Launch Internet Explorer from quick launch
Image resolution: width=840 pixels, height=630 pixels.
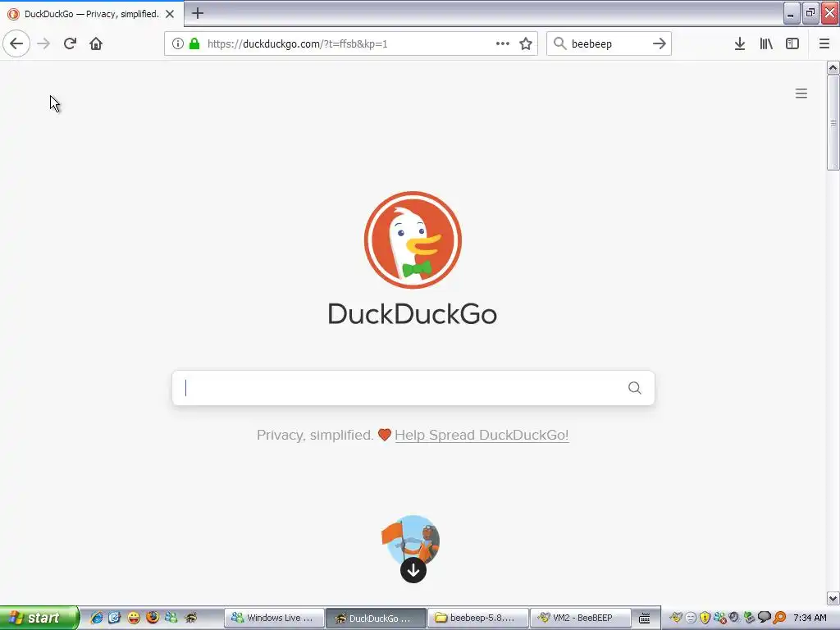[x=97, y=618]
